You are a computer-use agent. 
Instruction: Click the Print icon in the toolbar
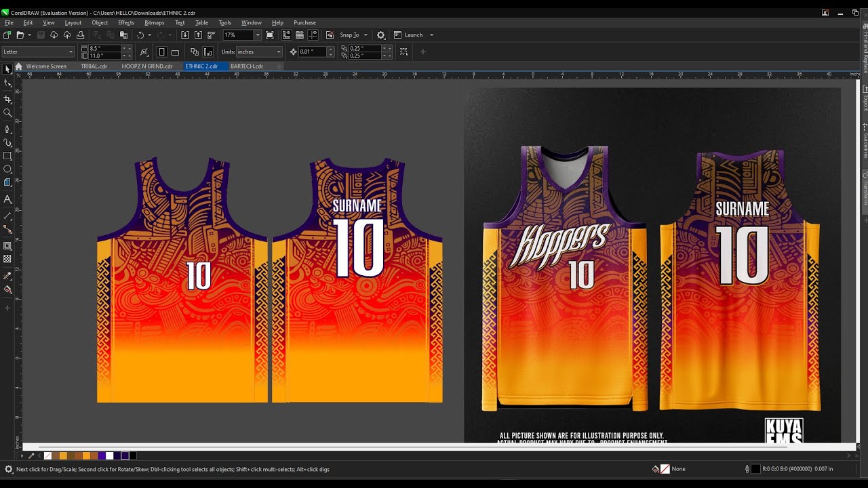[x=80, y=35]
